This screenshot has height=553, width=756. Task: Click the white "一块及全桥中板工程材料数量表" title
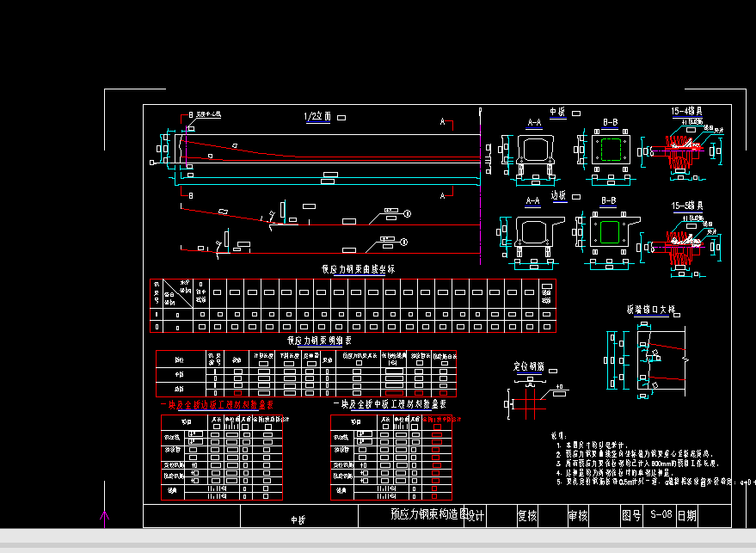(390, 404)
